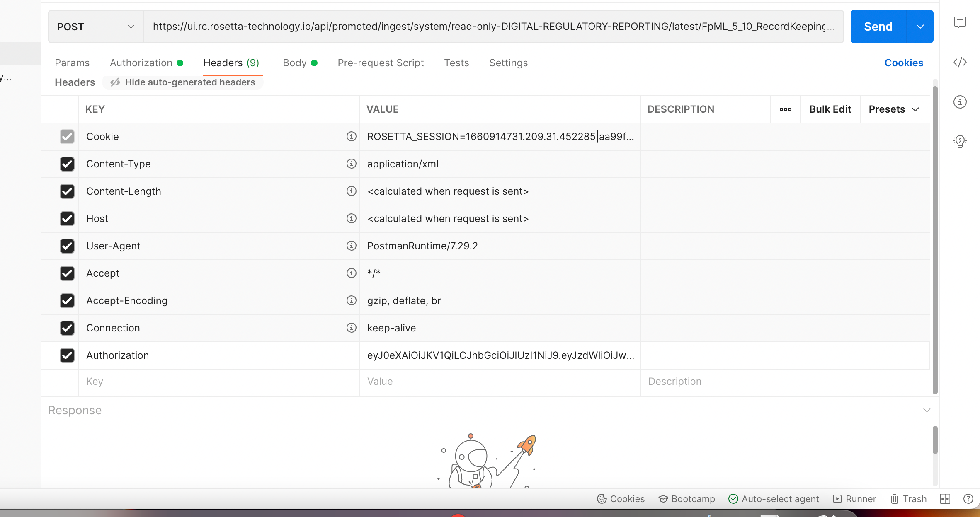
Task: Open the Pre-request Script tab
Action: point(381,63)
